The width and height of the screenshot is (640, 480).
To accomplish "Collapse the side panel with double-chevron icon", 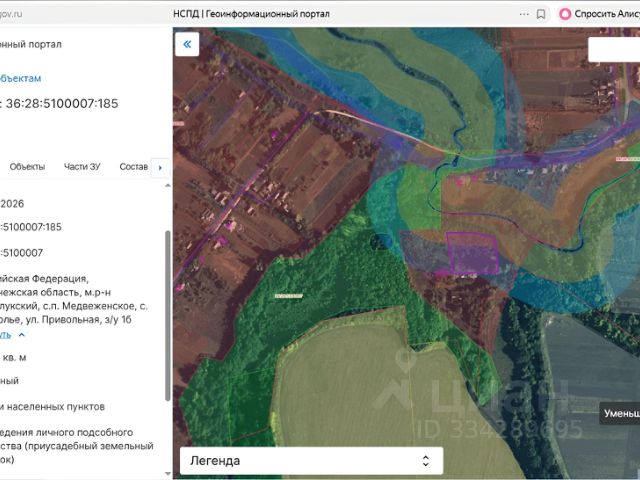I will click(x=187, y=44).
